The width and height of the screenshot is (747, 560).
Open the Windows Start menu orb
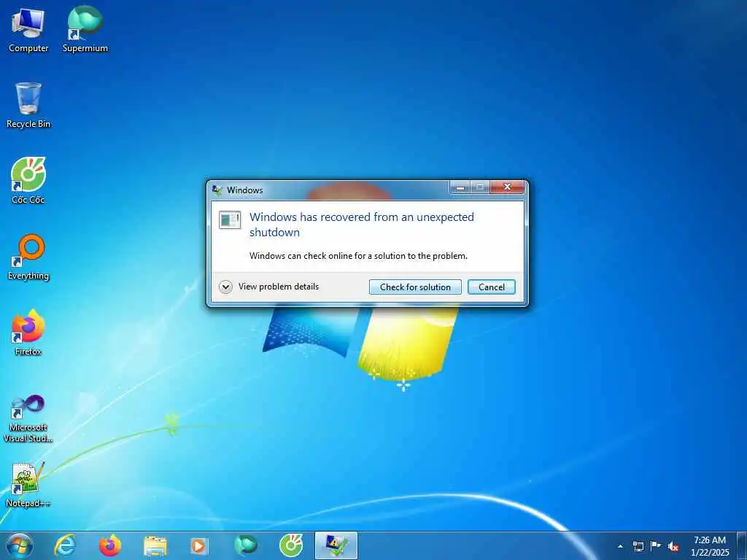coord(20,545)
